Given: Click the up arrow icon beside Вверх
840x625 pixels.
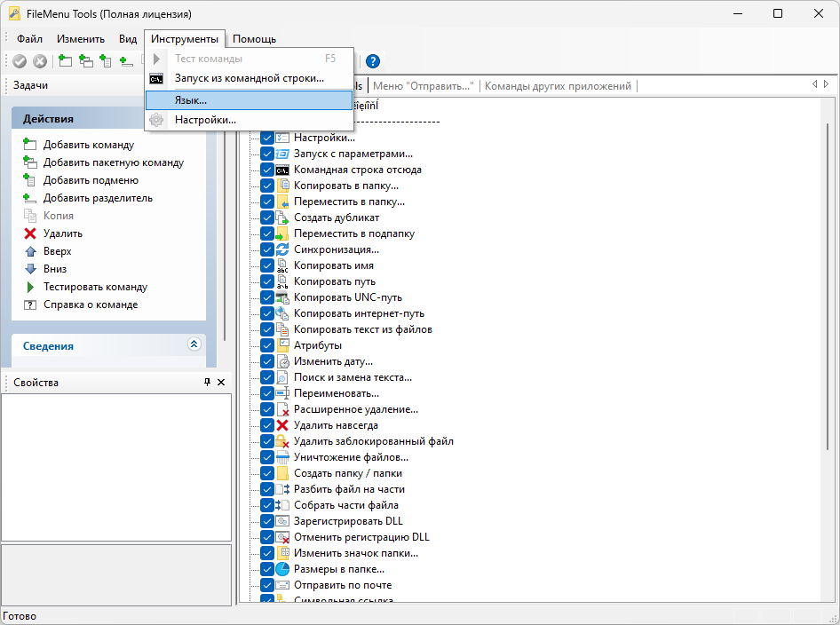Looking at the screenshot, I should click(30, 251).
